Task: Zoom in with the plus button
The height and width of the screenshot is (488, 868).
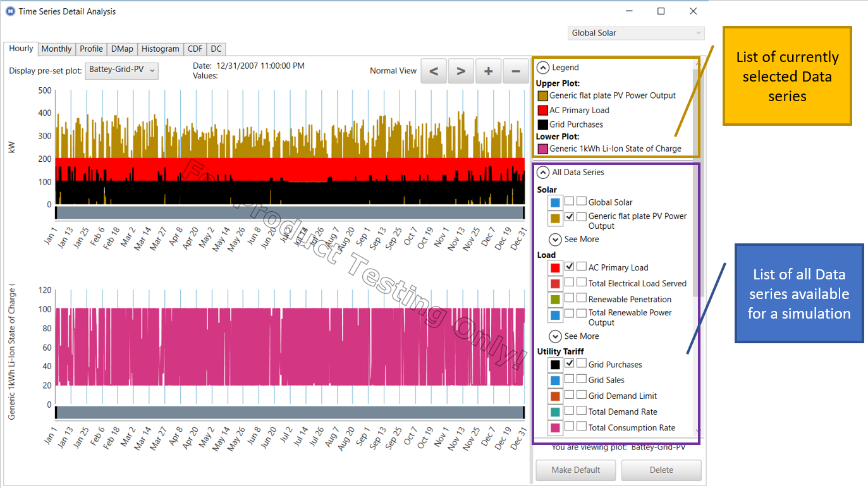Action: [x=488, y=71]
